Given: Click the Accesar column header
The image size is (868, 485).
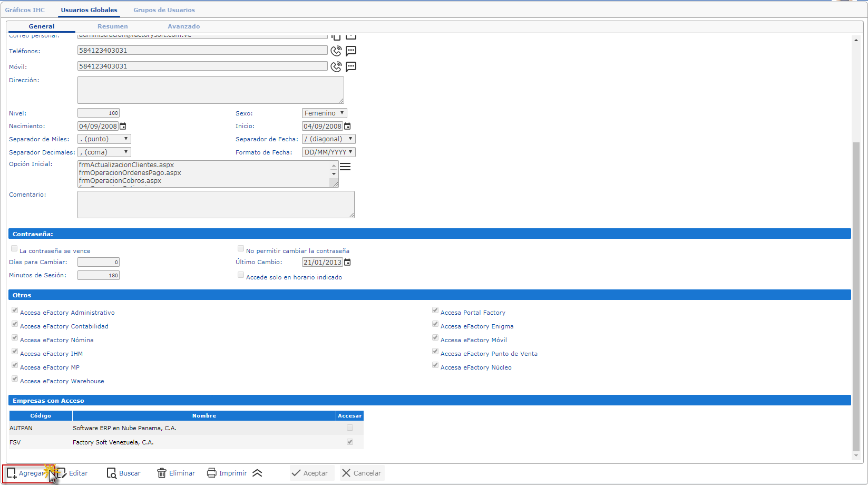Looking at the screenshot, I should click(x=350, y=416).
